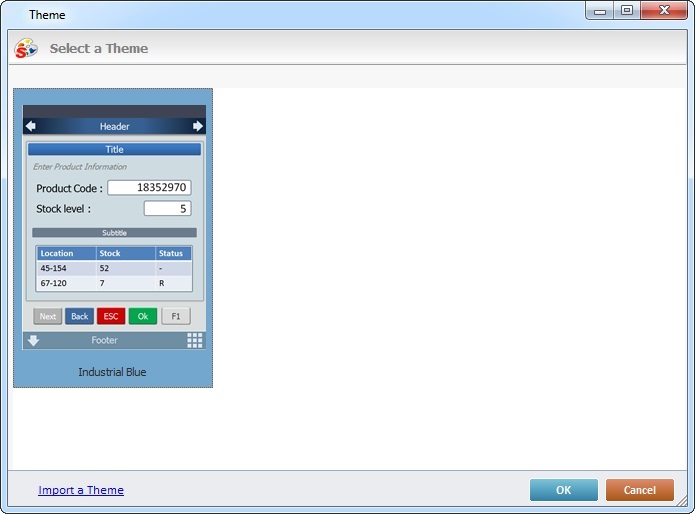The image size is (696, 515).
Task: Click the grid icon in the preview footer
Action: (x=194, y=340)
